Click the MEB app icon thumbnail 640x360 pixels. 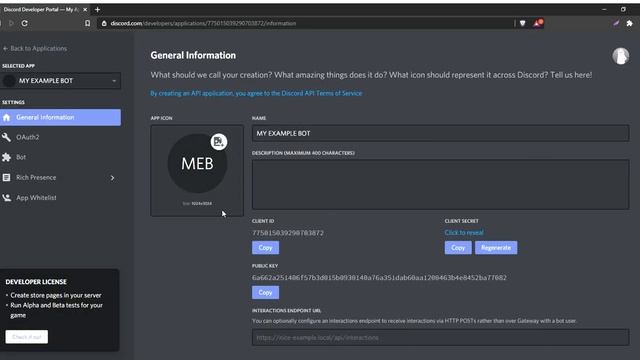[x=197, y=164]
